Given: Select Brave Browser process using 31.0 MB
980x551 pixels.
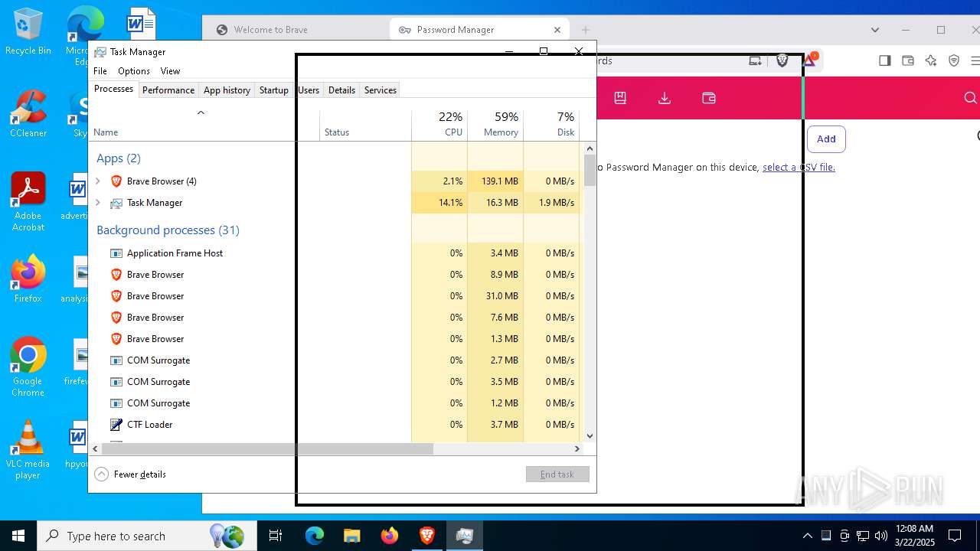Looking at the screenshot, I should pos(335,296).
